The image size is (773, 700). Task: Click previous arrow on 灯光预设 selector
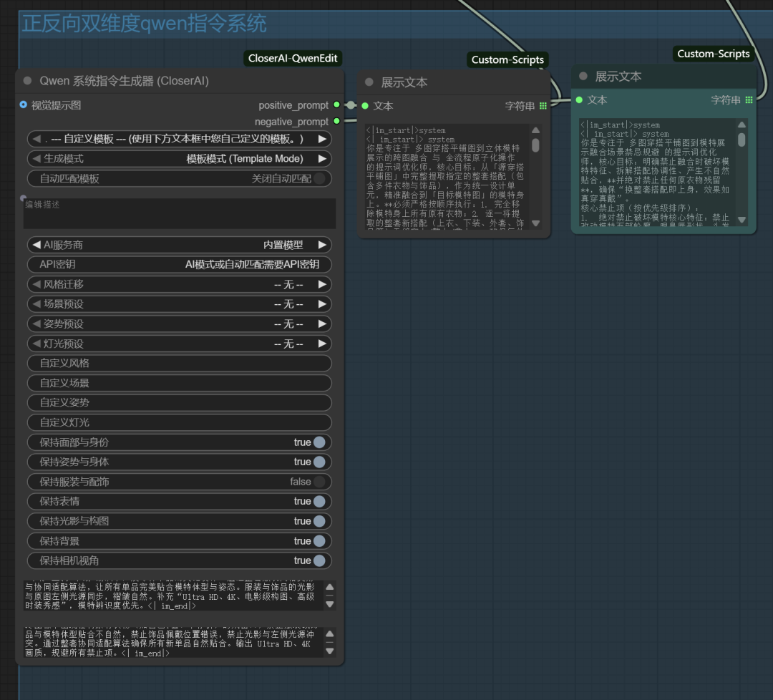click(x=37, y=344)
